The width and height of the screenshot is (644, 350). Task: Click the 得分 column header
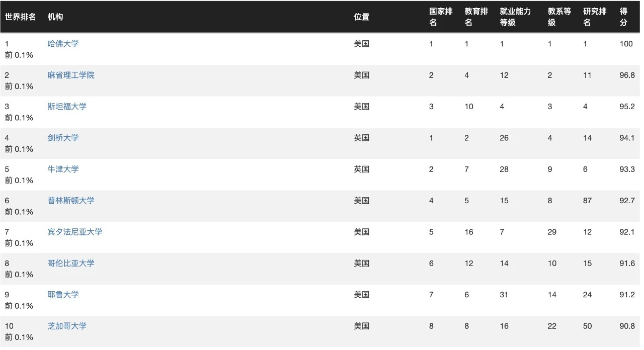point(624,17)
